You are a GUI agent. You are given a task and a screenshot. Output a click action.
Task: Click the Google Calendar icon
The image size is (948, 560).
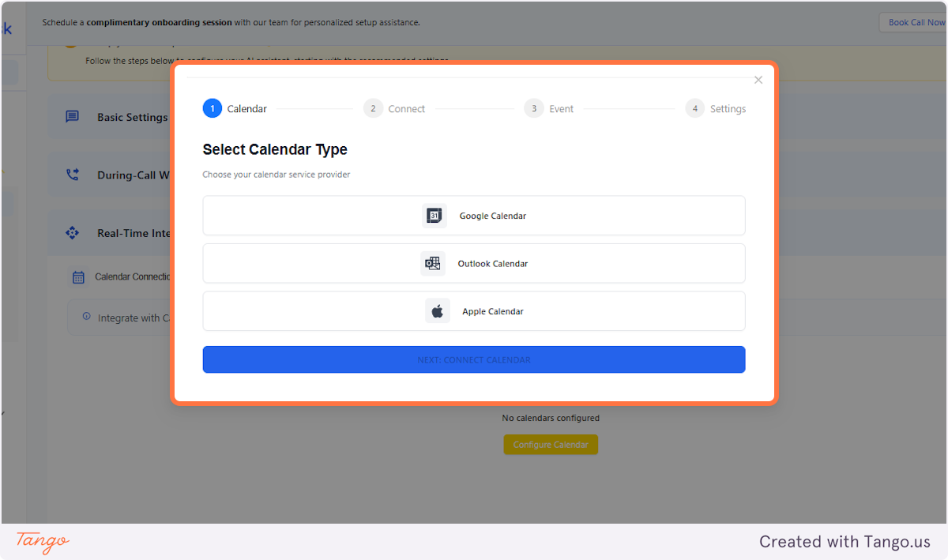(x=434, y=216)
